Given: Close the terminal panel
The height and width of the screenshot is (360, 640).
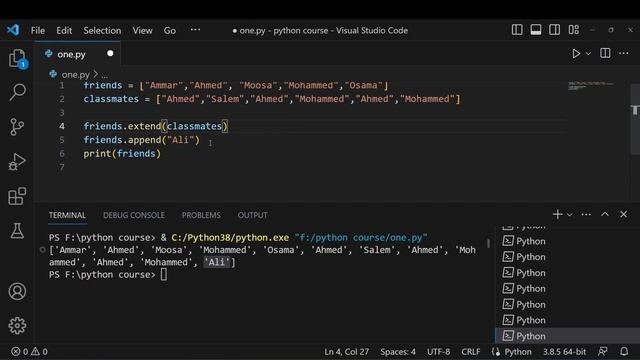Looking at the screenshot, I should click(623, 214).
